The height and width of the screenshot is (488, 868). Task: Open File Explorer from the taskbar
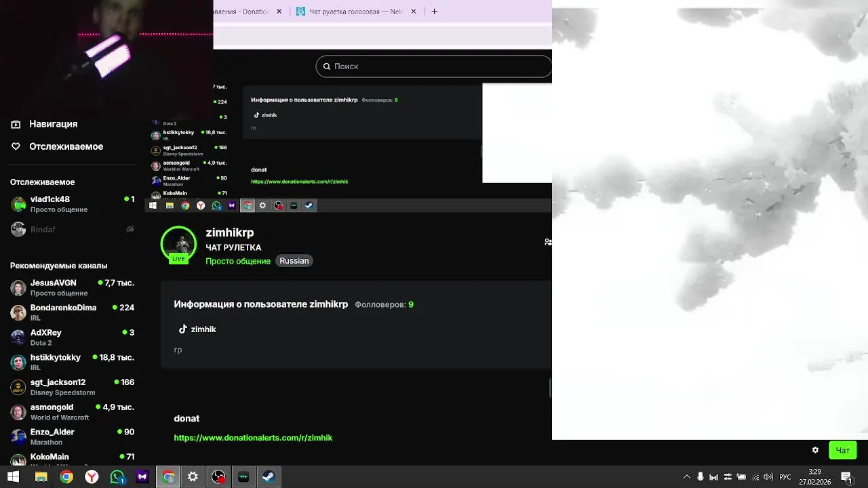[x=41, y=477]
